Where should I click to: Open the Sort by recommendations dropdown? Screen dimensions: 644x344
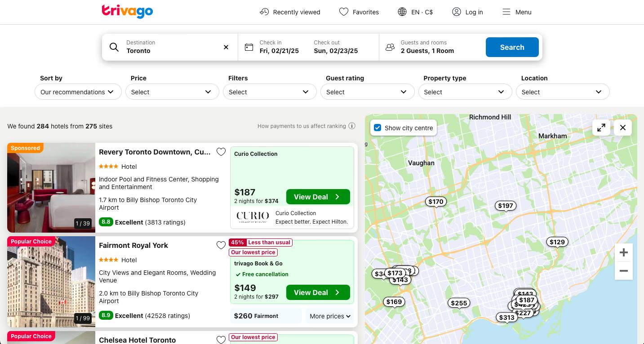pos(78,92)
